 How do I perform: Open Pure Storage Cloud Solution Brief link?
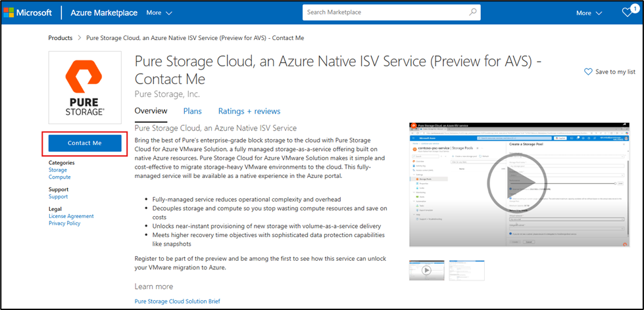[x=178, y=301]
